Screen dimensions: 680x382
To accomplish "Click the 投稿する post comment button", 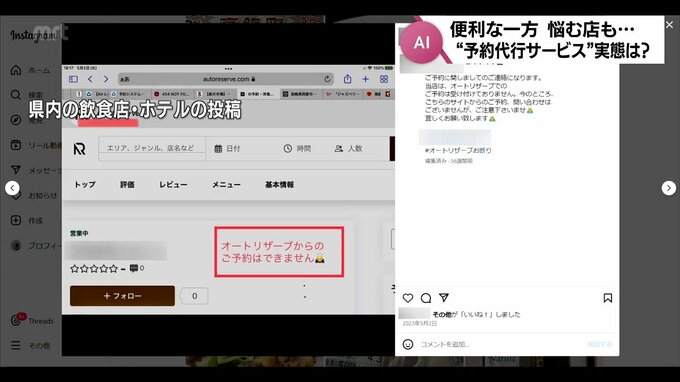I will (x=599, y=344).
